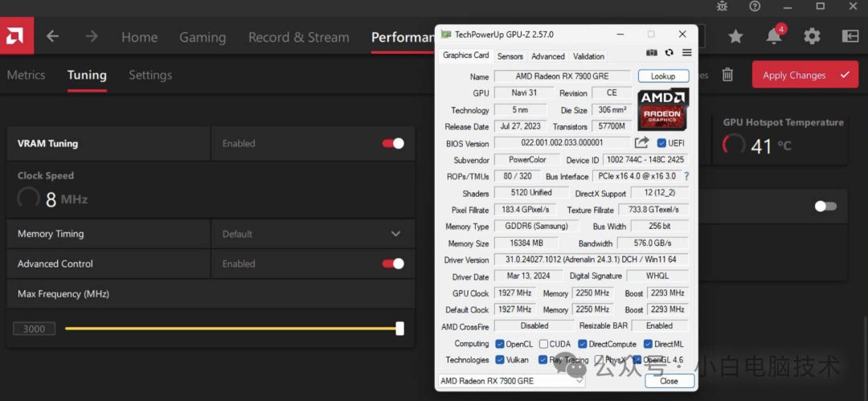Switch to GPU-Z Sensors tab
The width and height of the screenshot is (868, 401).
point(510,56)
